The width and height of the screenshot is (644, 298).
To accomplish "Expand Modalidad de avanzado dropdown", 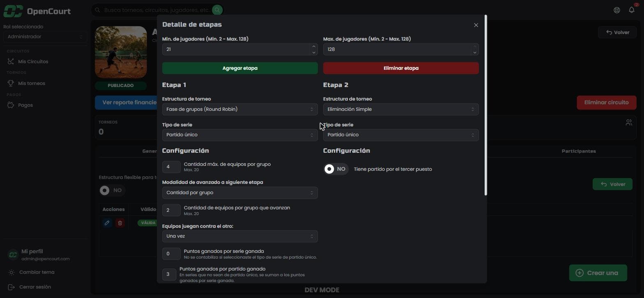I will pyautogui.click(x=240, y=193).
